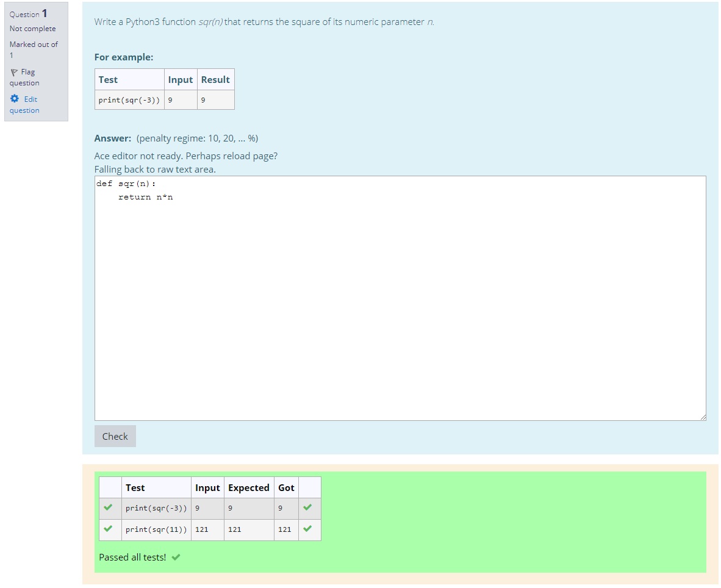721x588 pixels.
Task: Click the 'def sqr(n):' line in the code
Action: [x=126, y=184]
